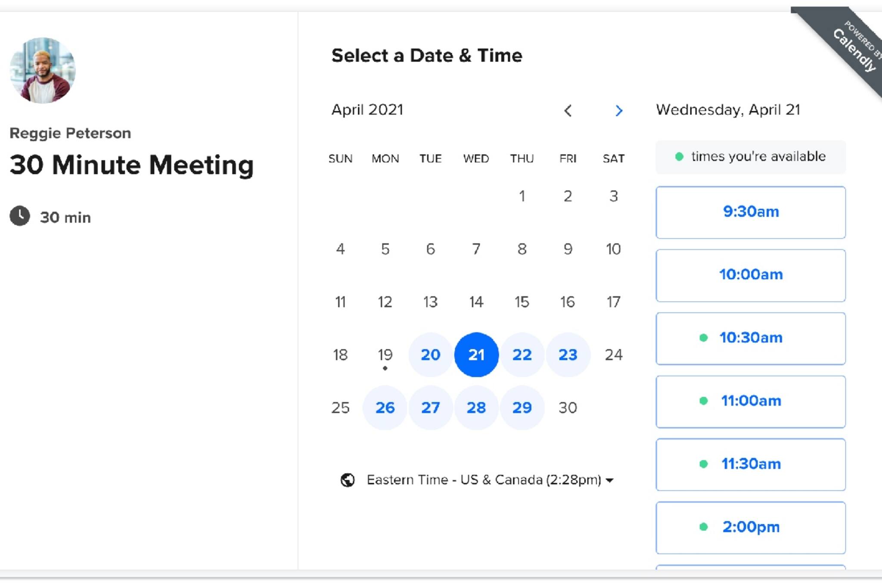
Task: Click the globe time zone icon
Action: (x=348, y=480)
